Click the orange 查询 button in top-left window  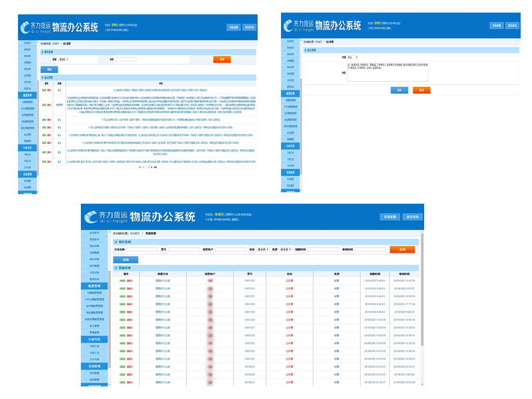[222, 59]
